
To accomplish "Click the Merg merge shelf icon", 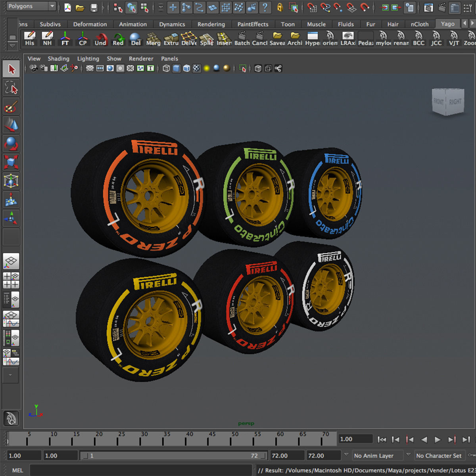I will click(153, 38).
